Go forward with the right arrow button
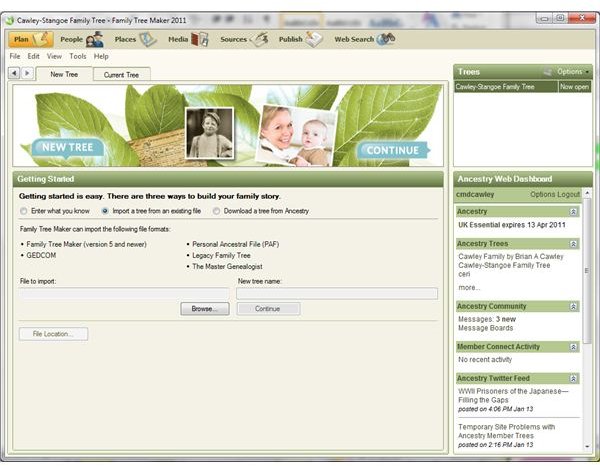600x466 pixels. 27,73
